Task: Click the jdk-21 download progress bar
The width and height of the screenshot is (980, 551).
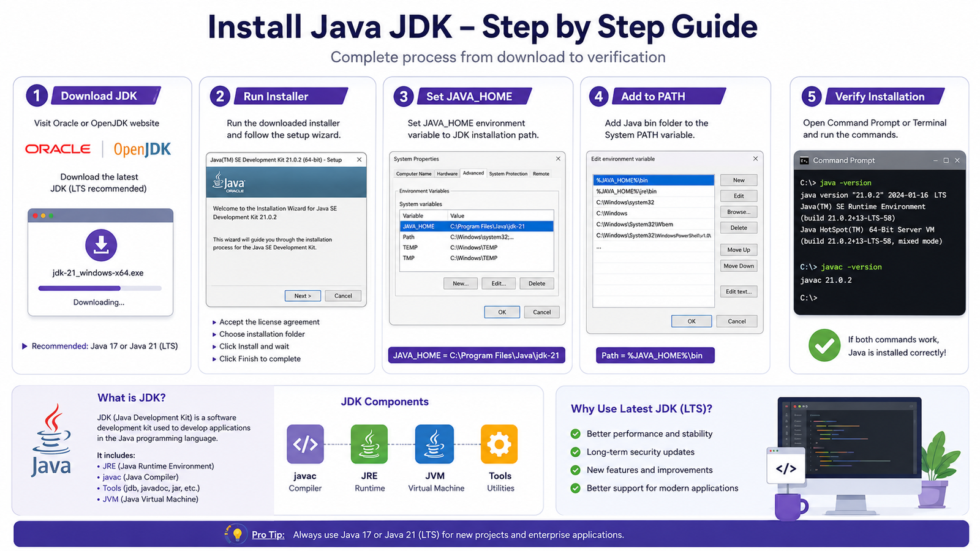Action: (x=100, y=288)
